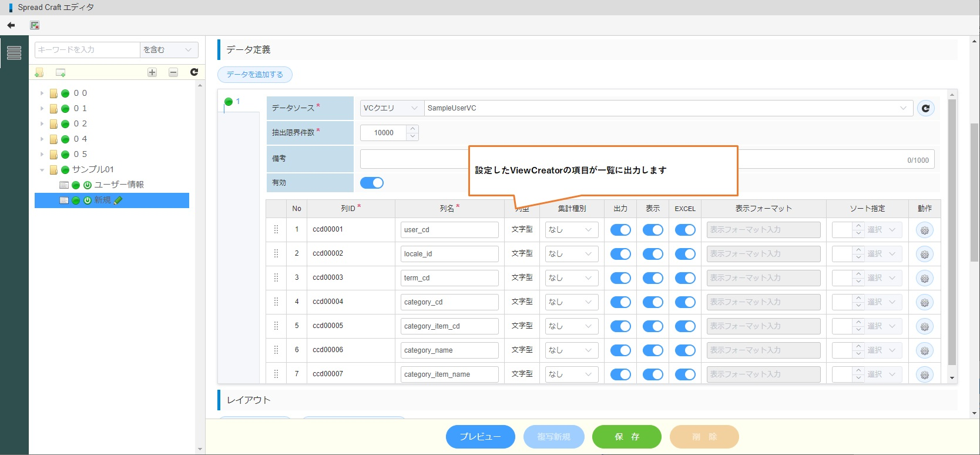Select data tab 1 in data definition

(237, 102)
